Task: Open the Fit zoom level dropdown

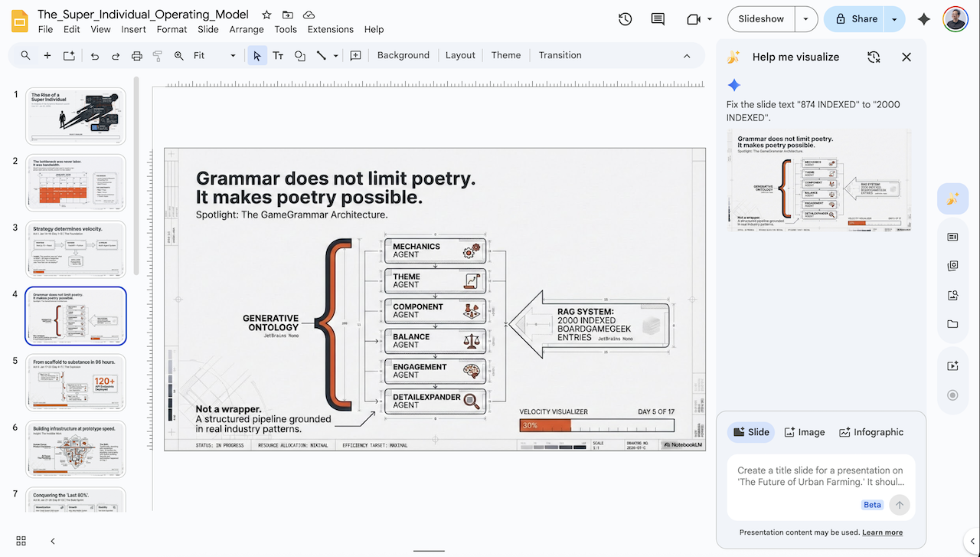Action: [x=214, y=55]
